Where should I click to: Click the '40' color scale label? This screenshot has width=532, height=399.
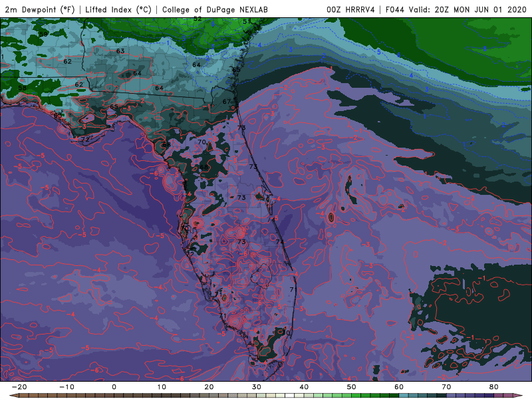(304, 387)
